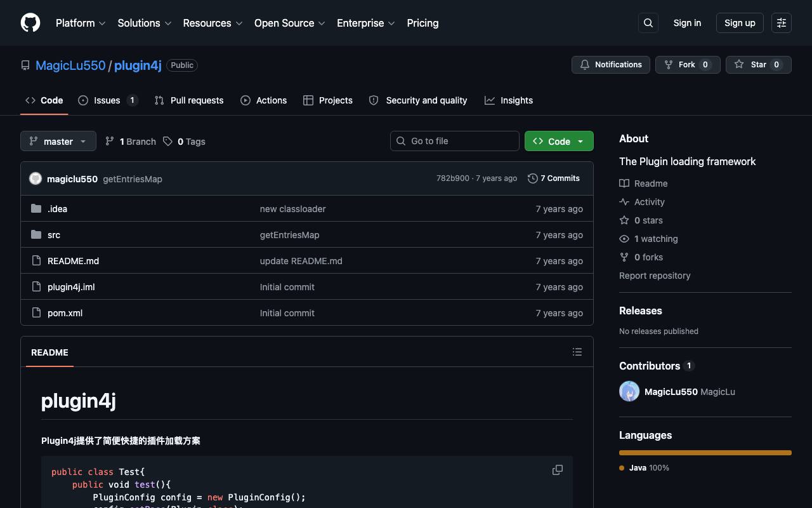Open the Security and quality tab
Image resolution: width=812 pixels, height=508 pixels.
[x=418, y=100]
